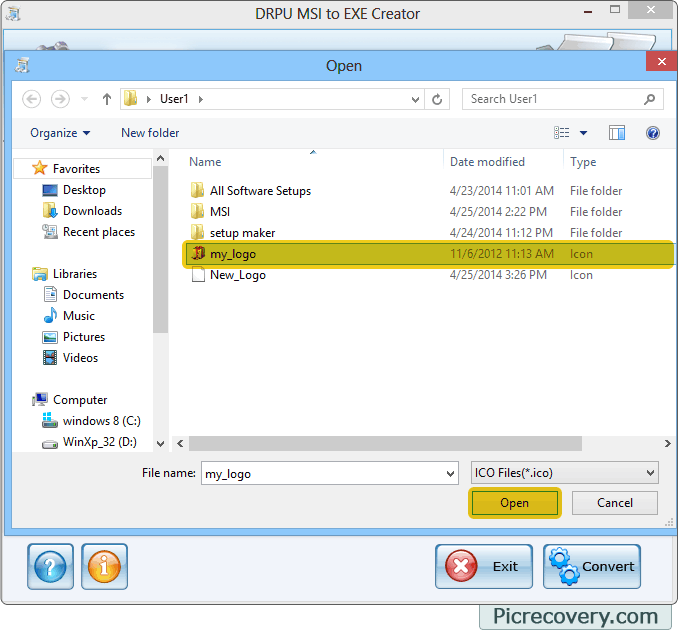Click the Open button
Viewport: 678px width, 630px height.
click(x=515, y=503)
